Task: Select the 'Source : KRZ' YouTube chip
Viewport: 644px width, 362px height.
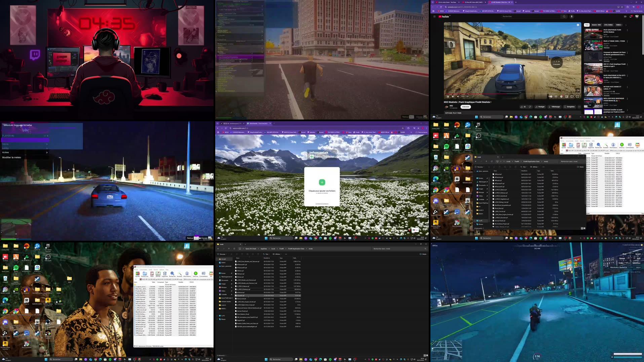Action: click(596, 25)
